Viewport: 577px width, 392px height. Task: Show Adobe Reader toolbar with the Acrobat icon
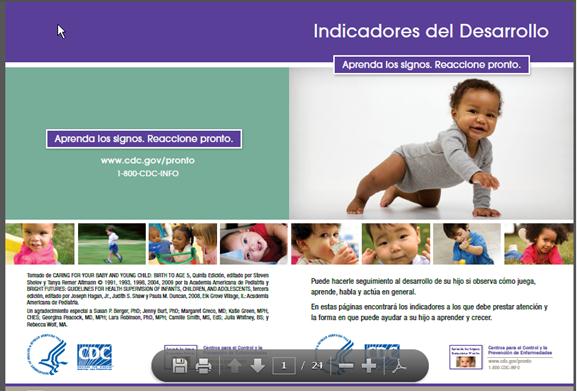click(399, 365)
